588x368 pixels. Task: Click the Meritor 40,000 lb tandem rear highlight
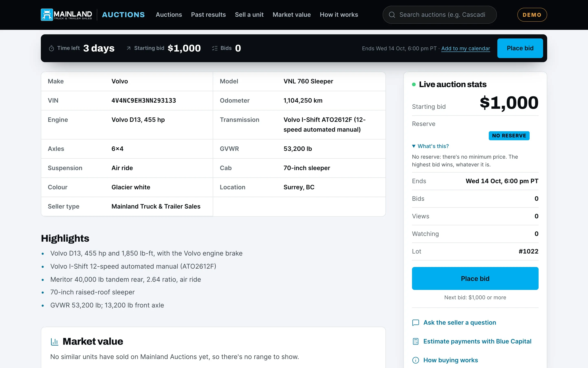pos(126,279)
